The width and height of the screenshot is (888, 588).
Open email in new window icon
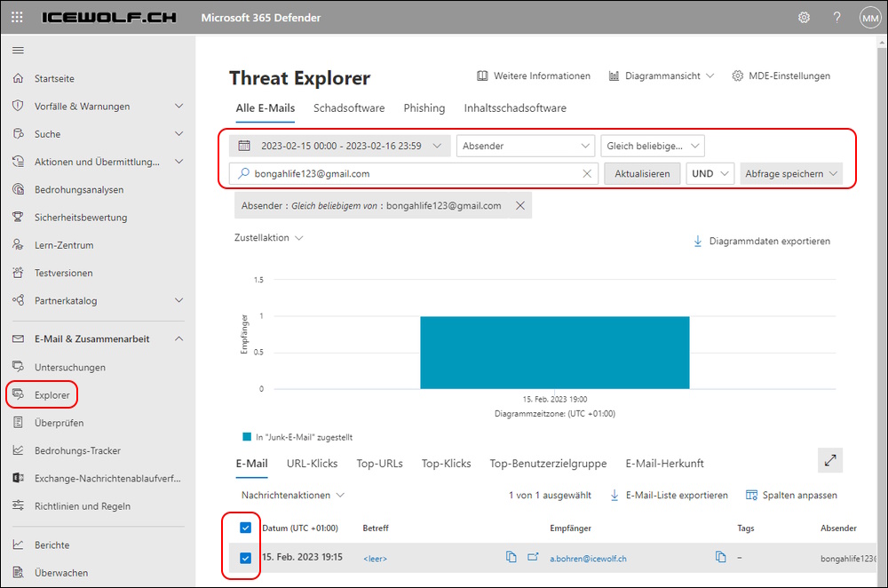click(533, 557)
